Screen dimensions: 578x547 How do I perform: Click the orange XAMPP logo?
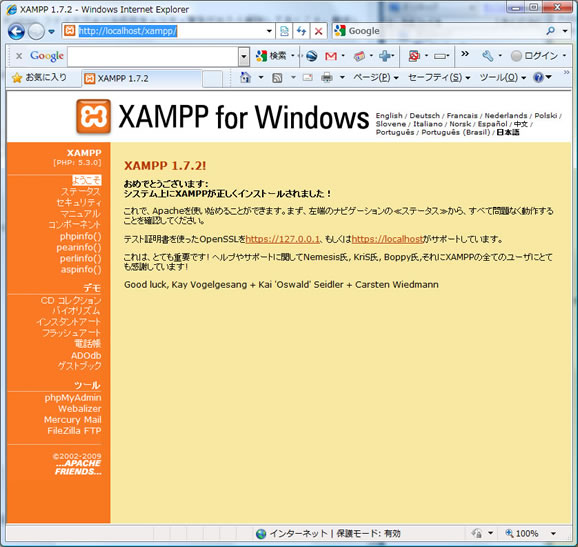click(x=93, y=116)
